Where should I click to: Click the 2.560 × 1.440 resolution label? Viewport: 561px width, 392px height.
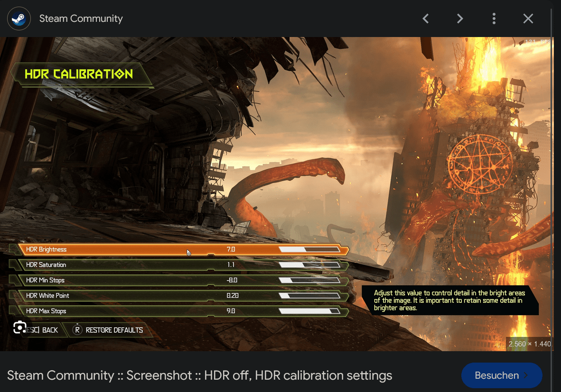coord(530,344)
